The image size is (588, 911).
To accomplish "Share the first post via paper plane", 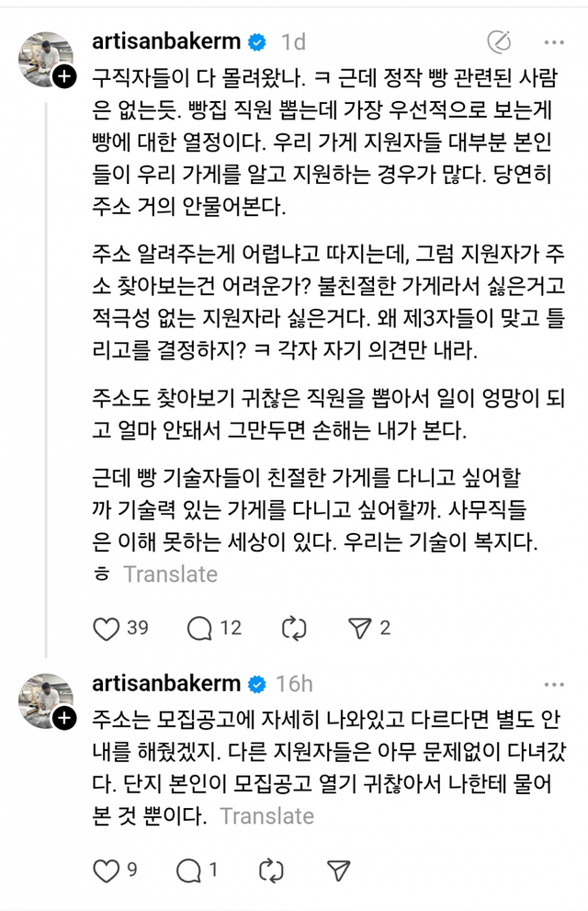I will (359, 628).
